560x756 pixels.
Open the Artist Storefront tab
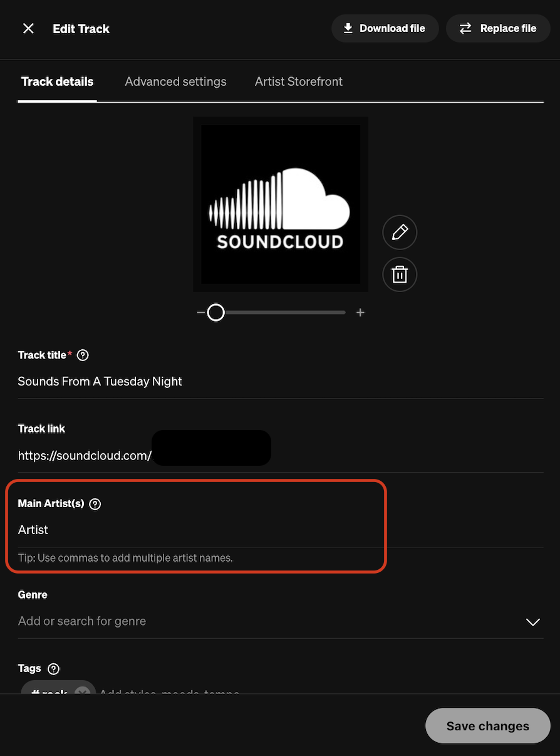click(299, 81)
